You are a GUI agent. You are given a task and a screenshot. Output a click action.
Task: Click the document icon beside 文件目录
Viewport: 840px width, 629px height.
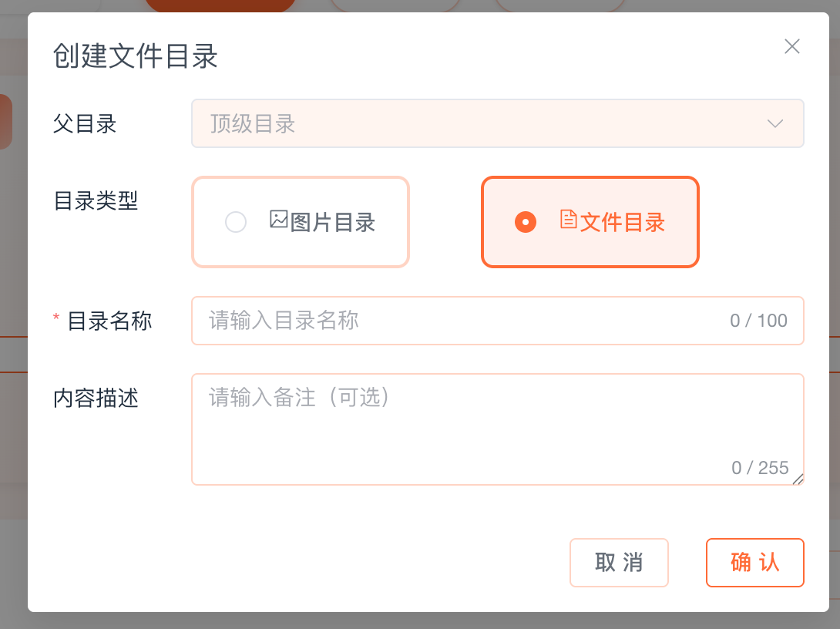pos(568,220)
